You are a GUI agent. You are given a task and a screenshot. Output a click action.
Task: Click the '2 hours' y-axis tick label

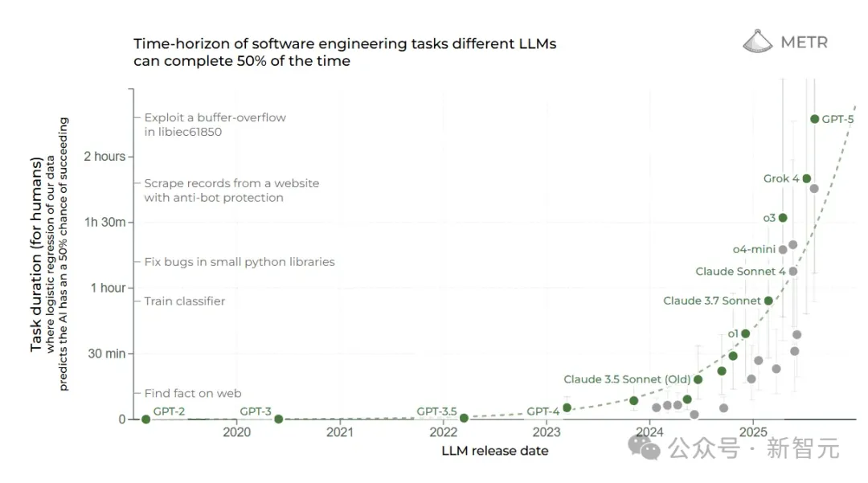pyautogui.click(x=104, y=157)
